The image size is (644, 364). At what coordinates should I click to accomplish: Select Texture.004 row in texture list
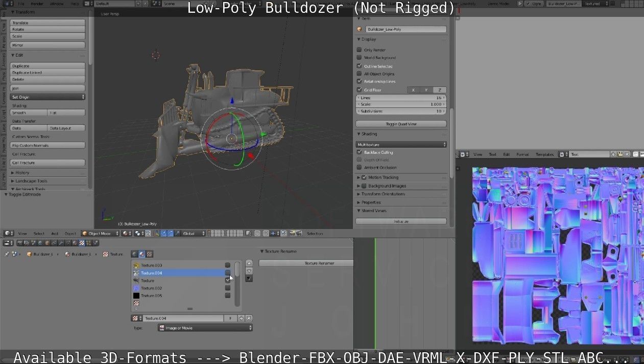click(x=182, y=273)
